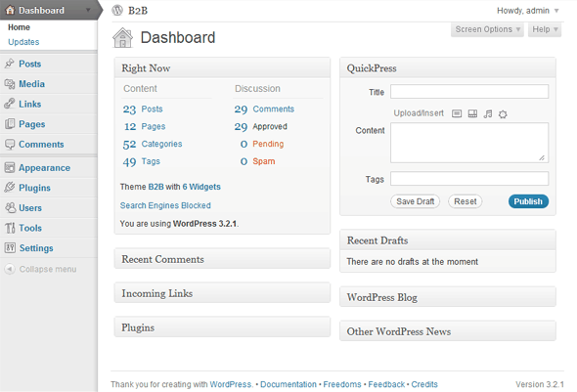Click the Add Audio music note icon

point(488,114)
